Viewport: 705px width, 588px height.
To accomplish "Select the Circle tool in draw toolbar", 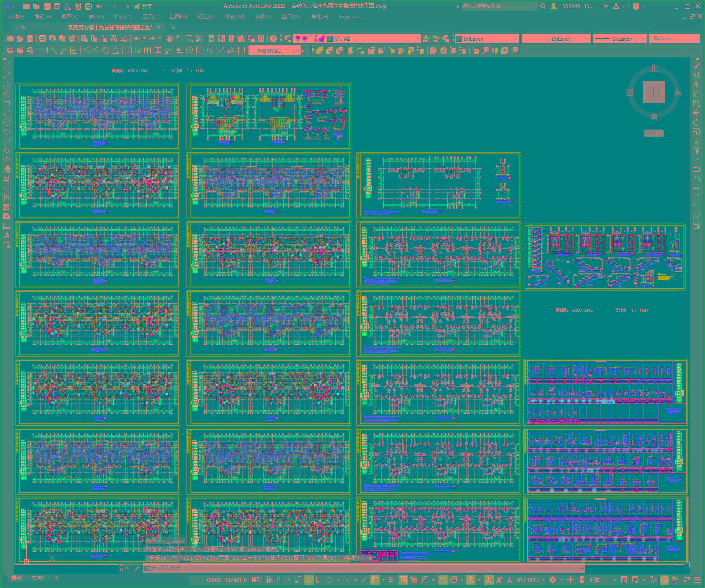I will coord(6,122).
